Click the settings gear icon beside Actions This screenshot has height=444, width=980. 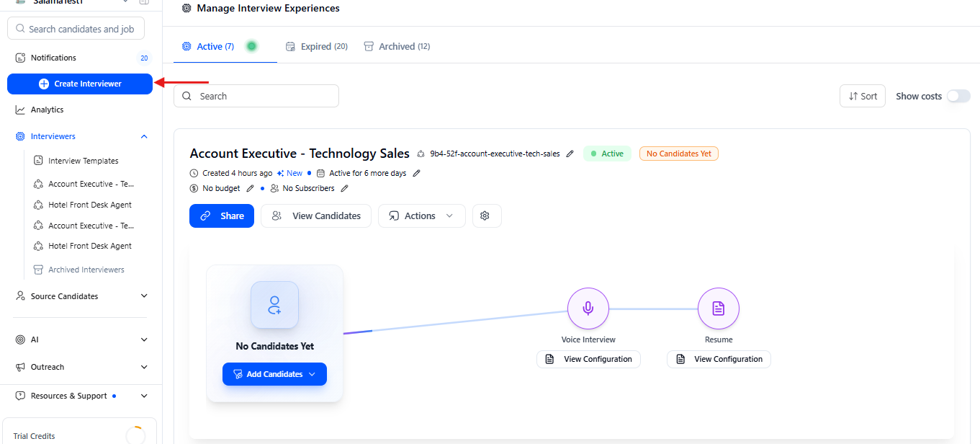(485, 216)
